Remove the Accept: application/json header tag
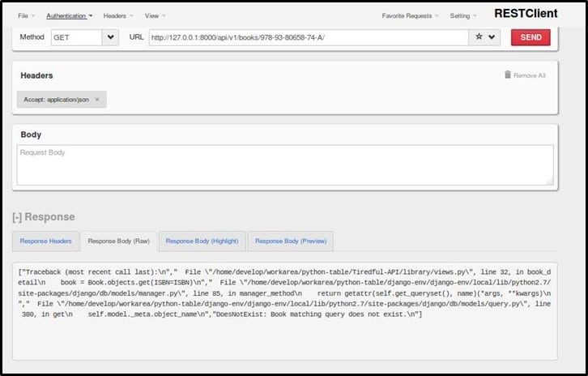Screen dimensions: 588x376 pyautogui.click(x=97, y=100)
